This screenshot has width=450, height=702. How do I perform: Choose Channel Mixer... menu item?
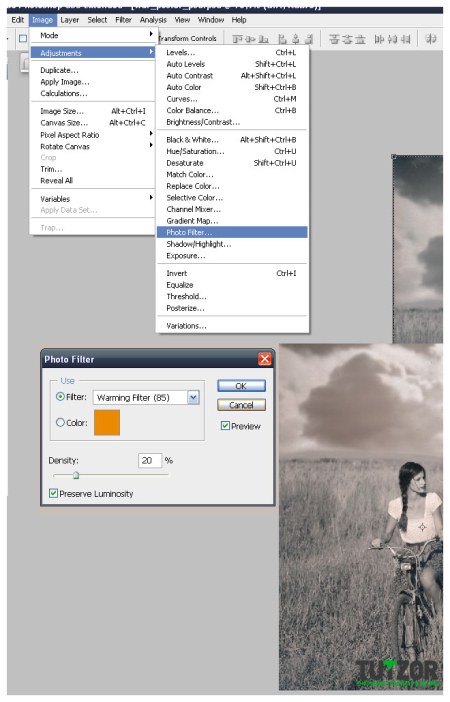click(232, 209)
